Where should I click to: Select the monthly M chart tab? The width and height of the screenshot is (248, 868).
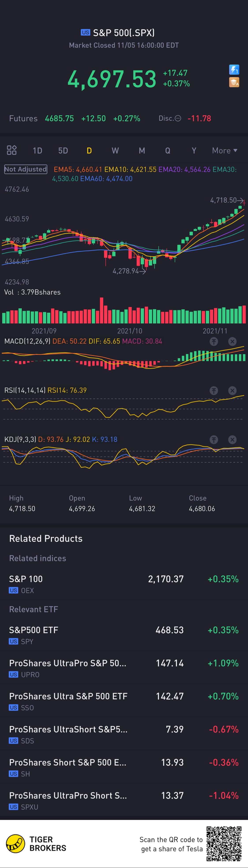coord(142,151)
